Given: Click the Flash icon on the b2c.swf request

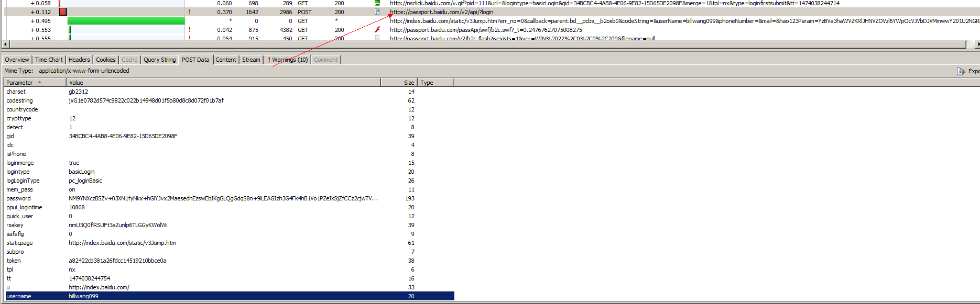Looking at the screenshot, I should click(377, 30).
